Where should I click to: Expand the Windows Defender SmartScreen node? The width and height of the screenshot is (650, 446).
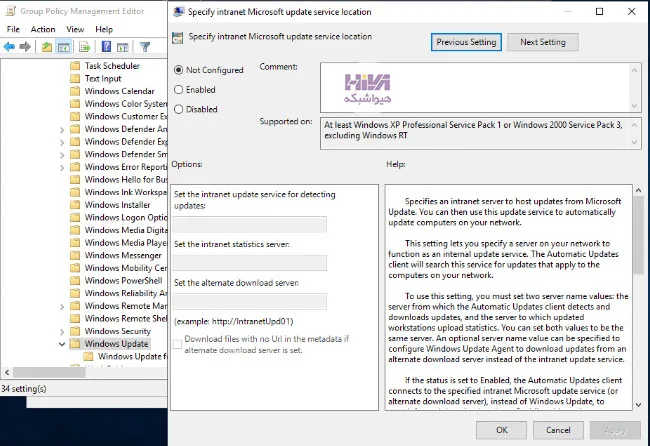pos(62,155)
